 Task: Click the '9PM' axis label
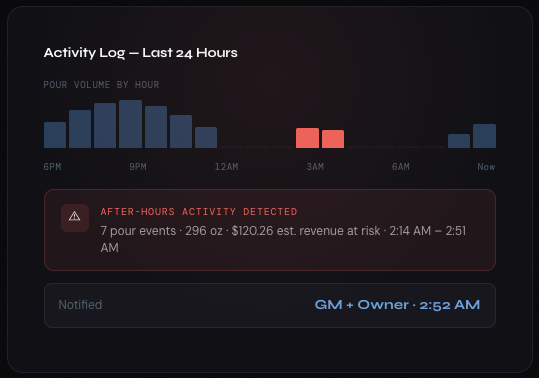(138, 167)
